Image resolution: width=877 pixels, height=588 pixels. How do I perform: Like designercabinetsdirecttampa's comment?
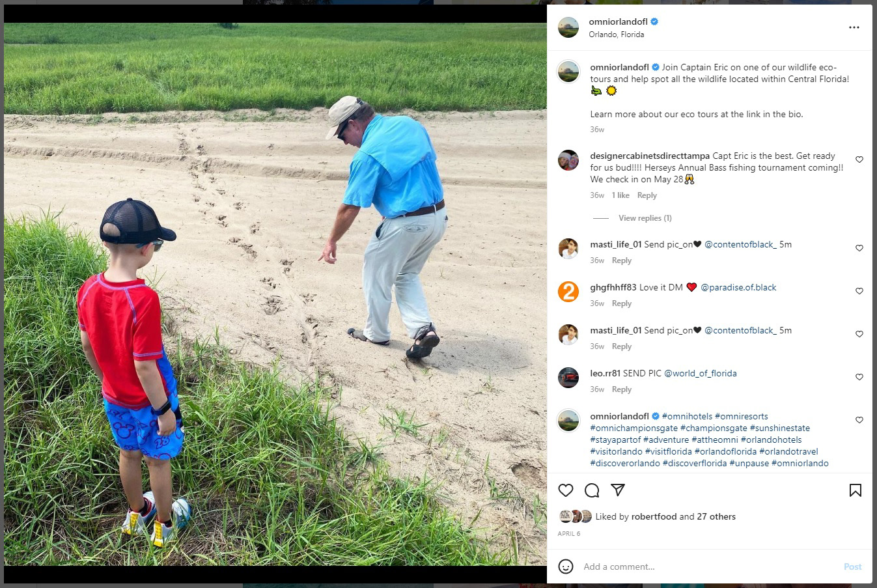coord(859,160)
